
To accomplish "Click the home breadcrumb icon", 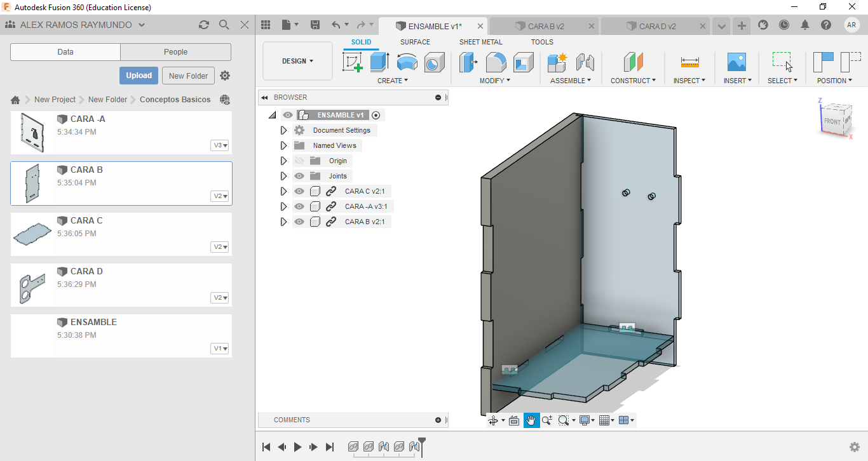I will click(x=15, y=100).
